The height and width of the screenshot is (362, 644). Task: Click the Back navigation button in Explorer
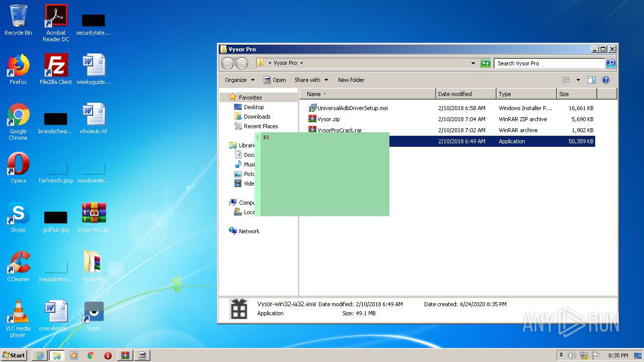click(x=228, y=63)
